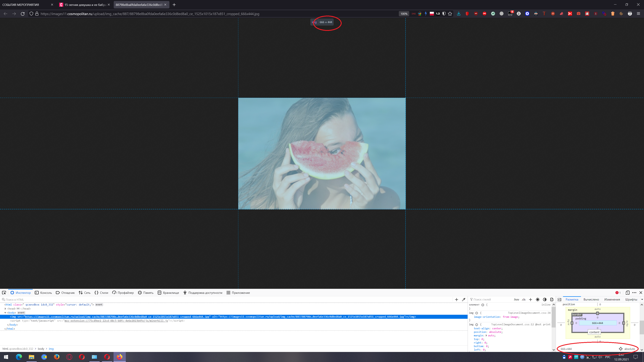Image resolution: width=644 pixels, height=362 pixels.
Task: Click into the Поиск в HTML field
Action: pyautogui.click(x=225, y=299)
